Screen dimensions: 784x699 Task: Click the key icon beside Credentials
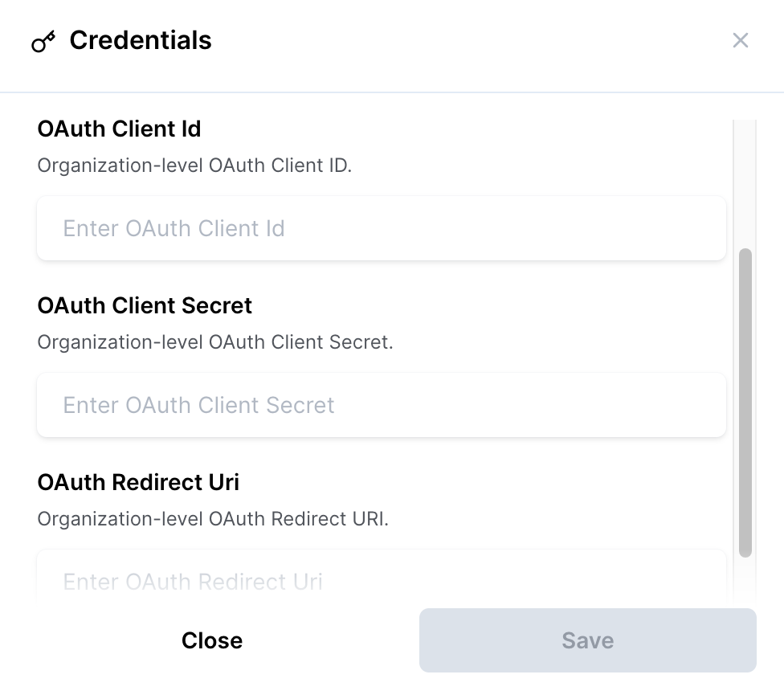coord(43,42)
